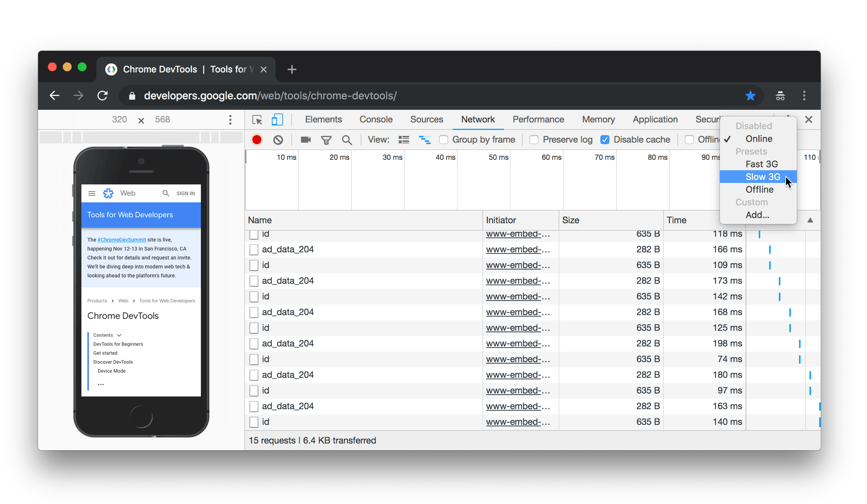Click the Online throttling option
The height and width of the screenshot is (504, 867).
(x=758, y=139)
